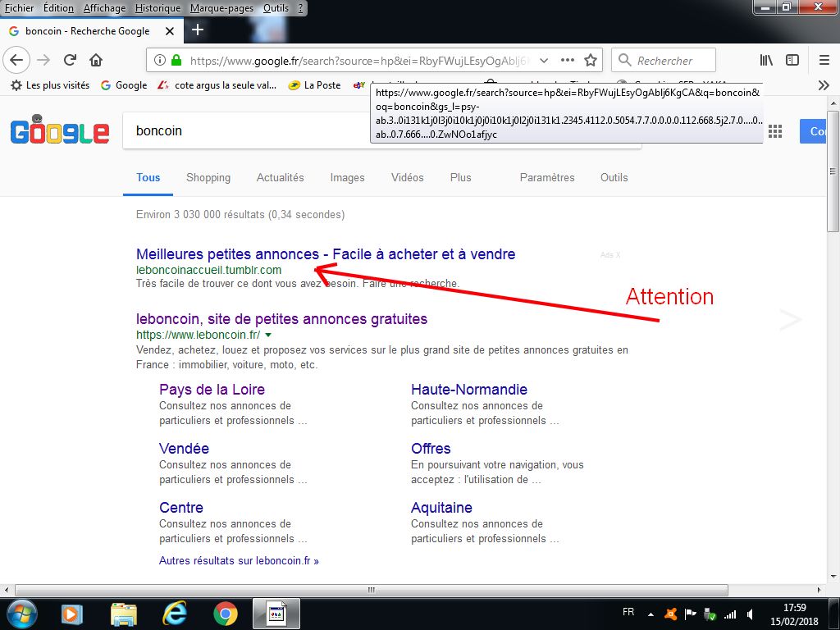Open the Édition menu
This screenshot has width=840, height=630.
[x=58, y=8]
